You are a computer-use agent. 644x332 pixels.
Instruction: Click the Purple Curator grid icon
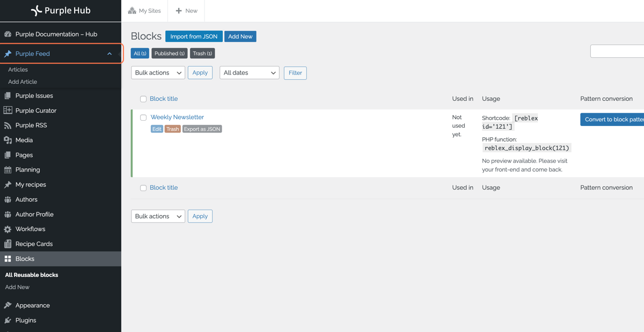point(8,110)
